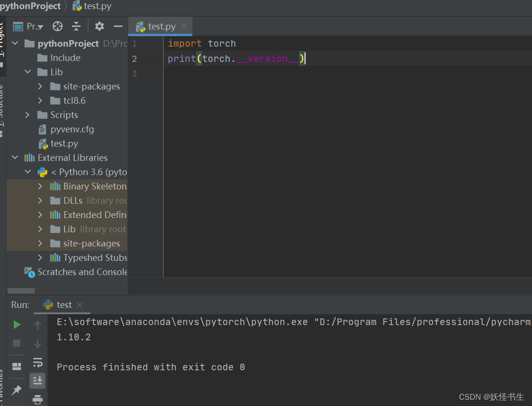Click the python.exe command line output

293,322
